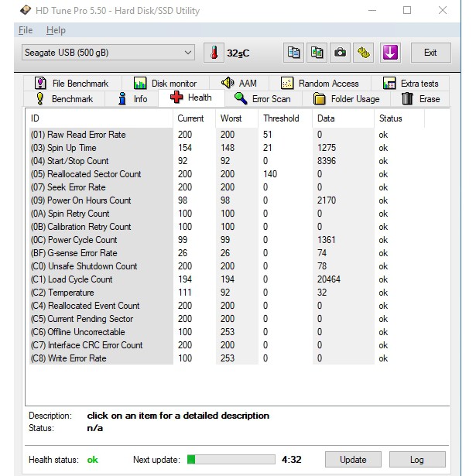The image size is (476, 476).
Task: Click the Threshold column header
Action: coord(281,118)
